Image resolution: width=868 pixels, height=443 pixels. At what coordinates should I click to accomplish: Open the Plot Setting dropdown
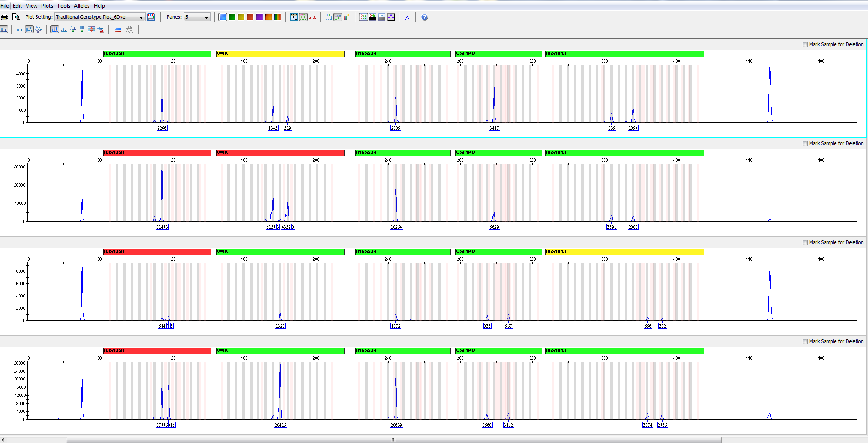[100, 17]
